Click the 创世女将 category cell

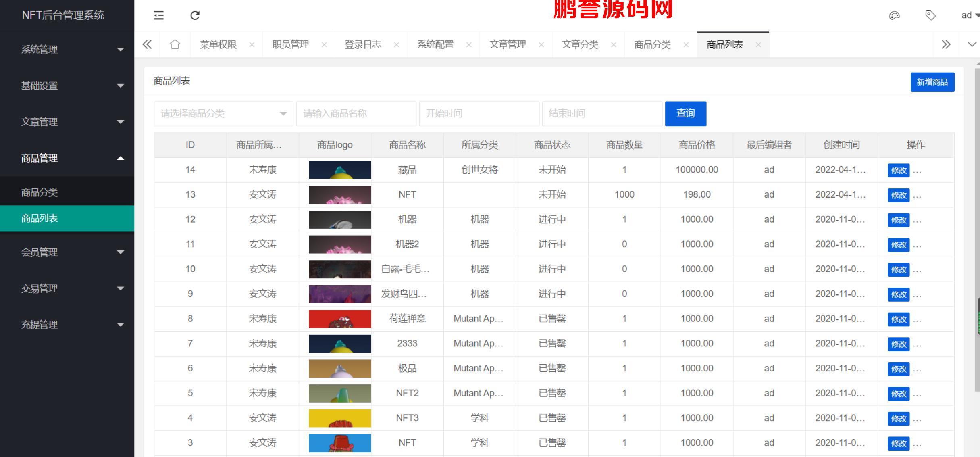480,170
